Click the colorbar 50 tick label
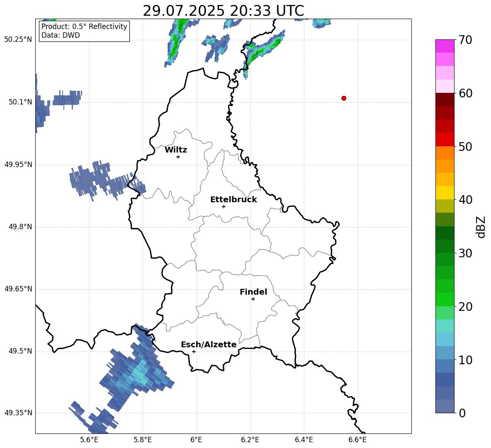This screenshot has width=491, height=448. (465, 146)
